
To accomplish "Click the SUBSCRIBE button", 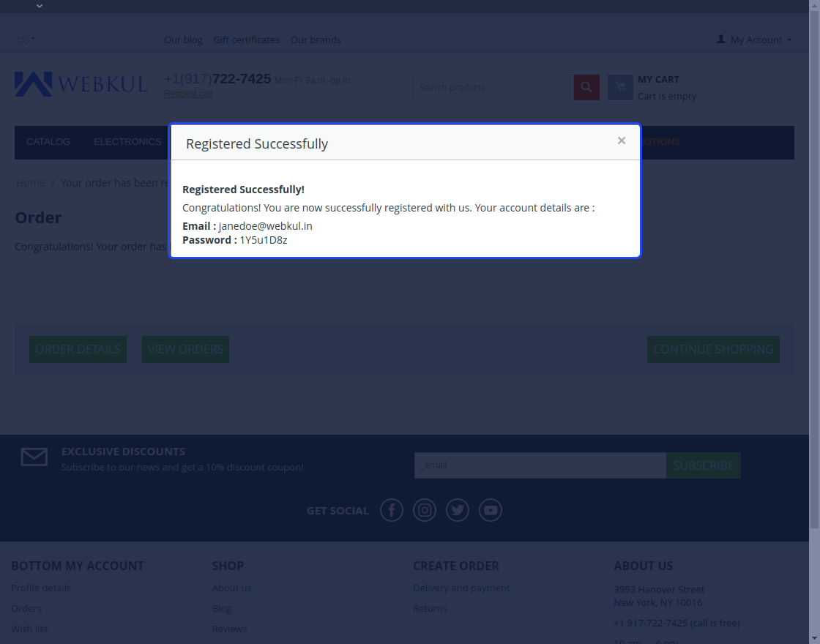I will pyautogui.click(x=704, y=465).
